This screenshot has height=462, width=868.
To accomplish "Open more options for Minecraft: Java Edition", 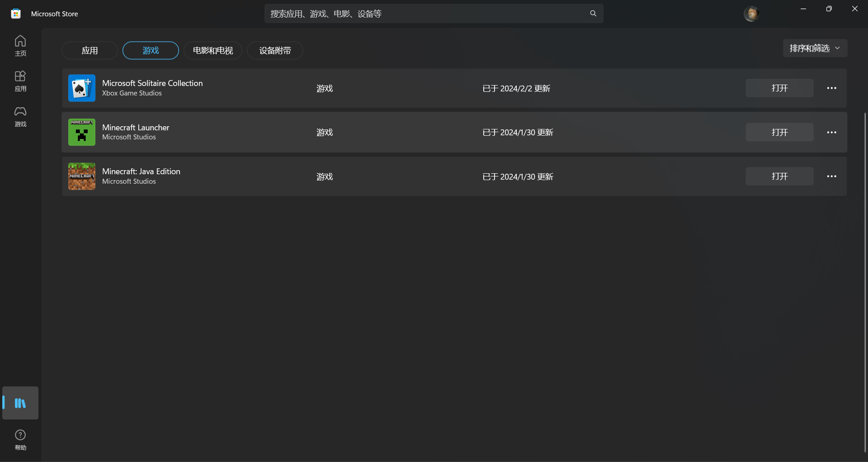I will click(831, 176).
